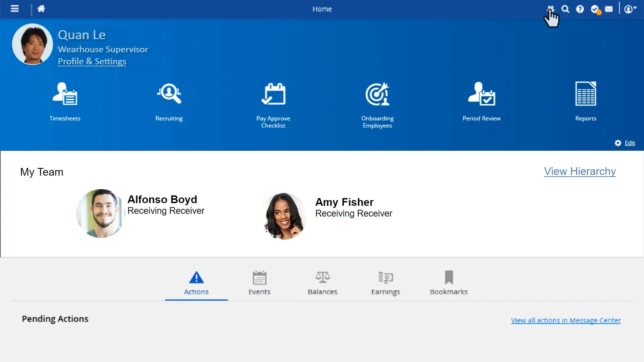Open the search magnifier in header
644x362 pixels.
click(x=565, y=9)
